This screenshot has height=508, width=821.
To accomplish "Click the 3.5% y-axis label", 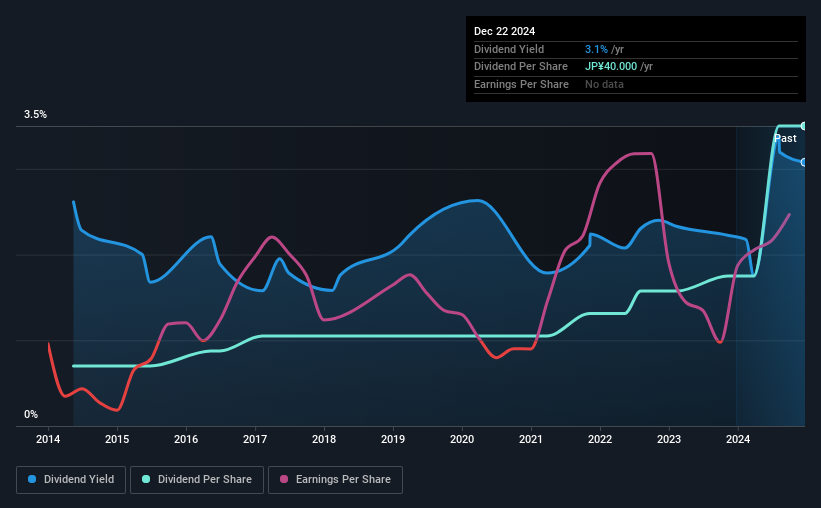I will (x=35, y=114).
